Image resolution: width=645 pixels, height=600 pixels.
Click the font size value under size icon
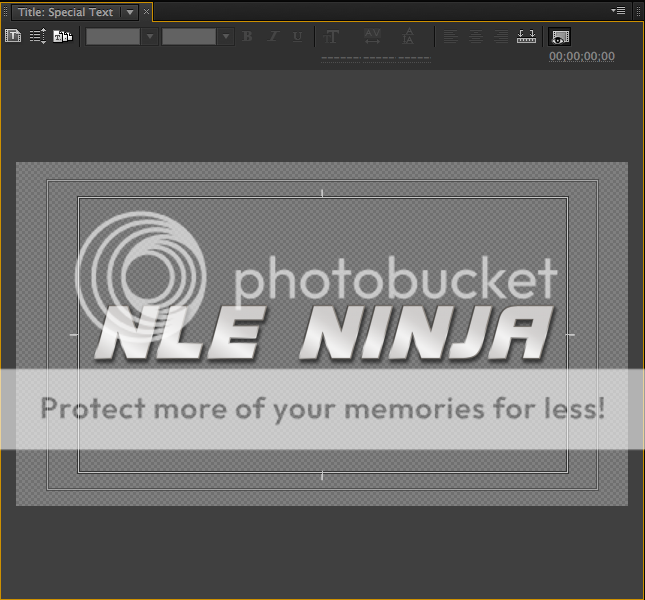tap(341, 58)
